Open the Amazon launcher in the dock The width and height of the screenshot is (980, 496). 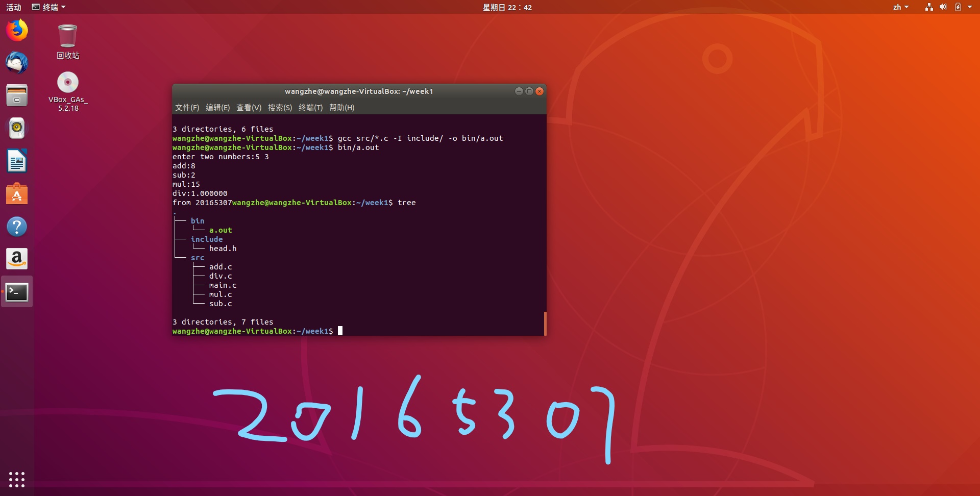coord(17,259)
